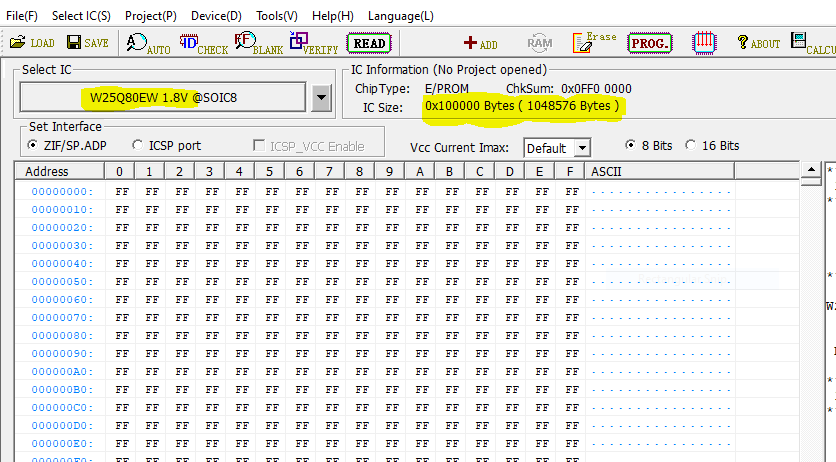Click address row 000000A0:
This screenshot has height=462, width=836.
62,372
